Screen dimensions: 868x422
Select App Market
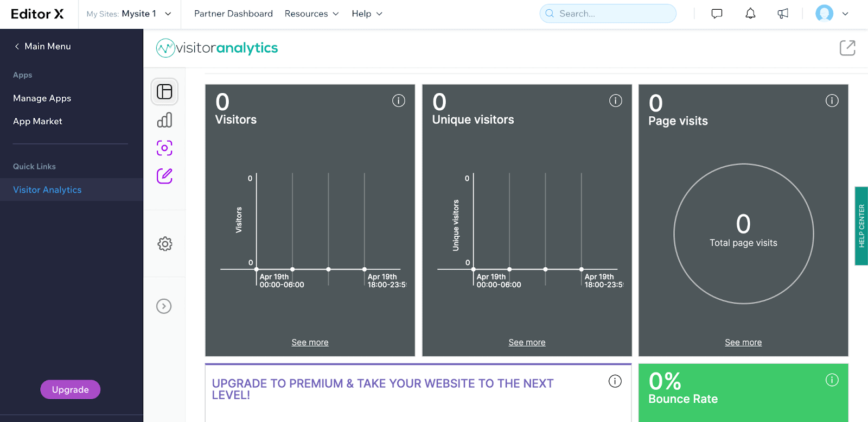(37, 121)
